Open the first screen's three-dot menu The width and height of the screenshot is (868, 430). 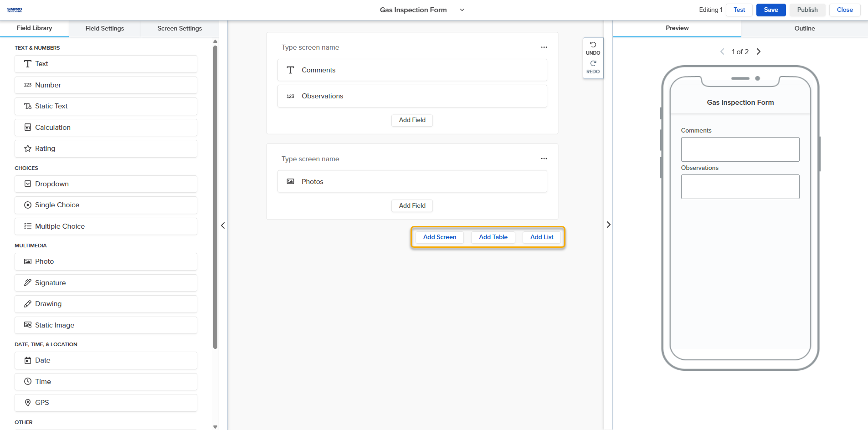(544, 47)
